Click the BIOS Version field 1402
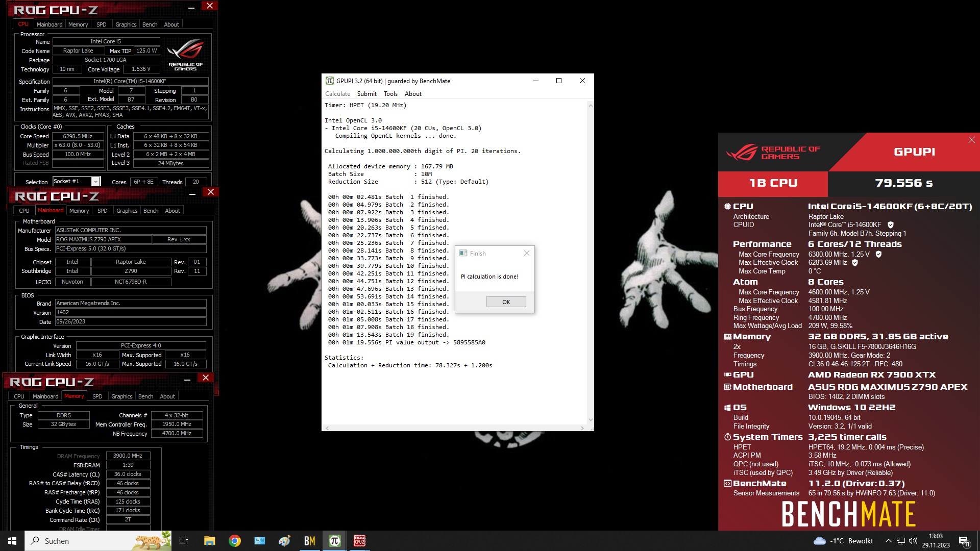This screenshot has width=980, height=551. [131, 313]
